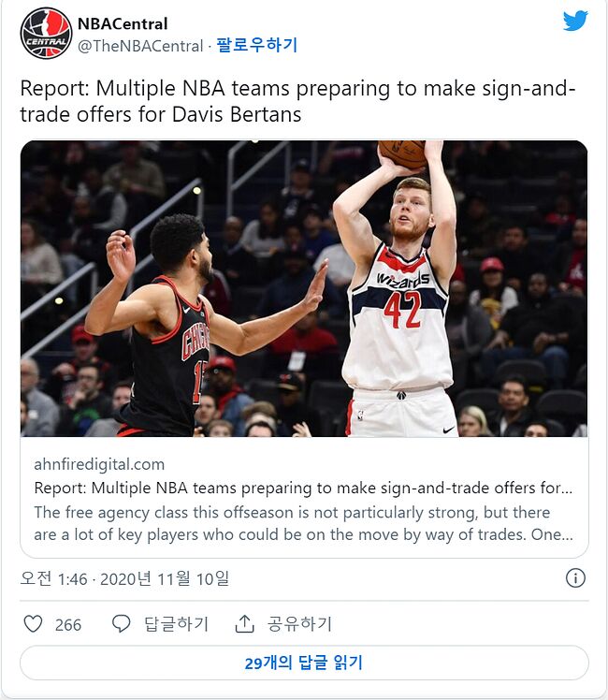
Task: Click the 266 likes count
Action: pos(68,625)
